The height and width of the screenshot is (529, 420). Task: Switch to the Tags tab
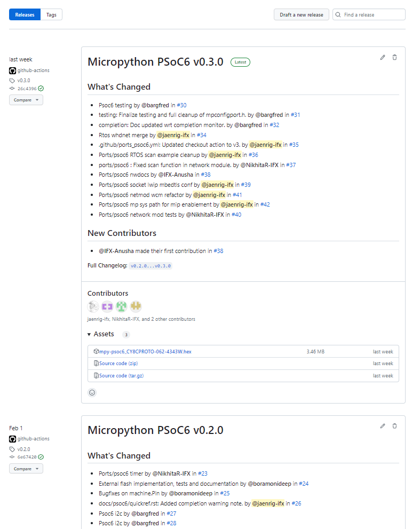(x=51, y=15)
